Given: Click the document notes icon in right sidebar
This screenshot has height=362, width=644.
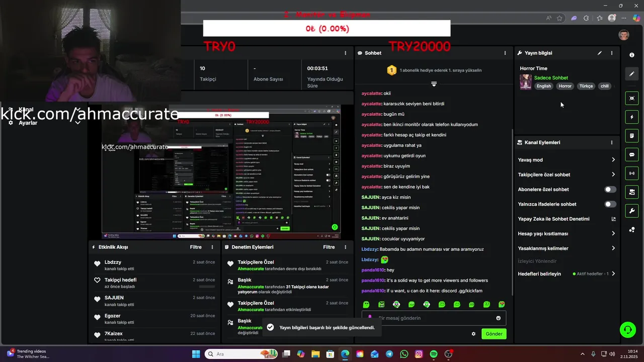Looking at the screenshot, I should click(632, 136).
